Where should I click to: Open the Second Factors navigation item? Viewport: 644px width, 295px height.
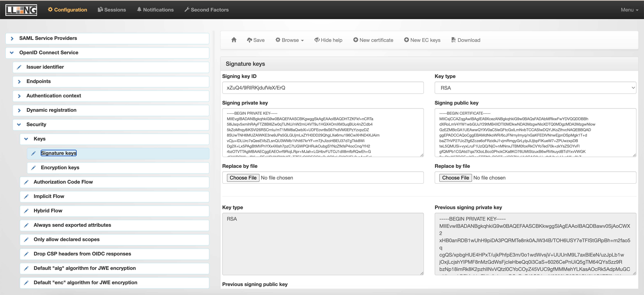pos(206,10)
